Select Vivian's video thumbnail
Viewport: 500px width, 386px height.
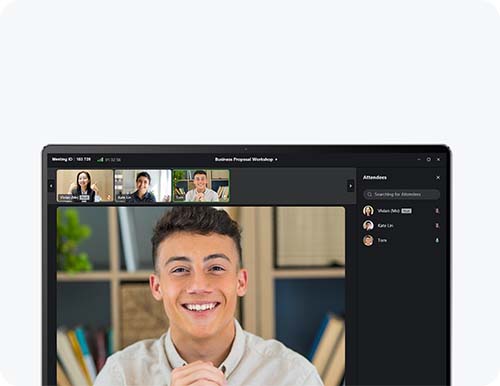click(x=85, y=186)
